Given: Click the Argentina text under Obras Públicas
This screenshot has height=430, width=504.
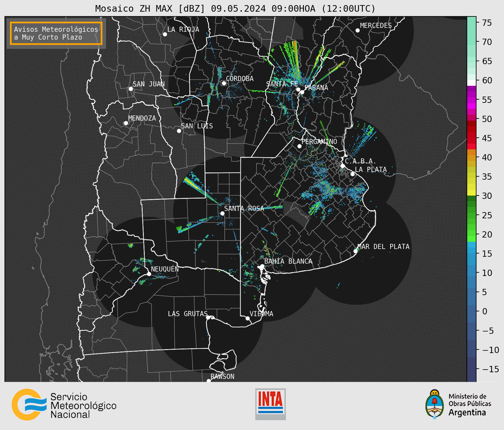Looking at the screenshot, I should 467,413.
